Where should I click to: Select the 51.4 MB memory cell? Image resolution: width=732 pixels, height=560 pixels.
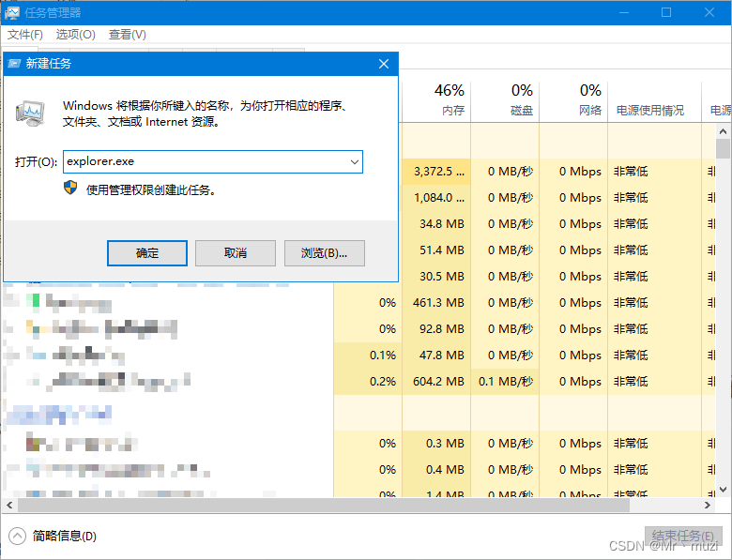(436, 250)
